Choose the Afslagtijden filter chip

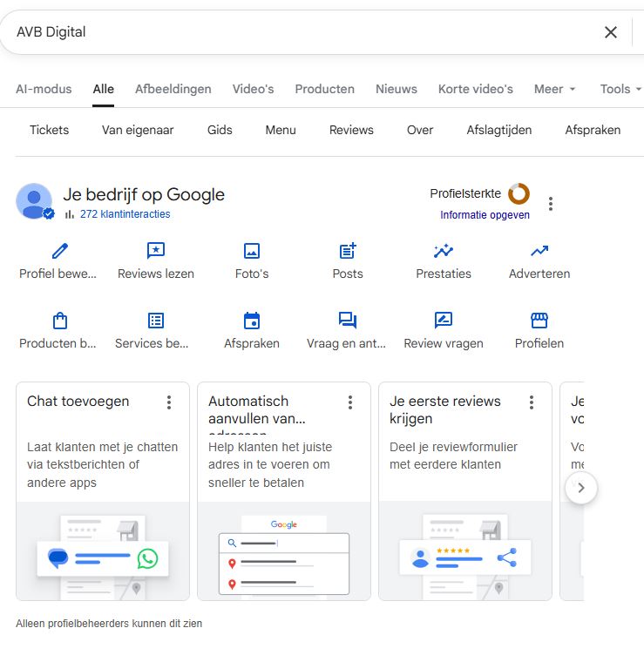pos(499,130)
